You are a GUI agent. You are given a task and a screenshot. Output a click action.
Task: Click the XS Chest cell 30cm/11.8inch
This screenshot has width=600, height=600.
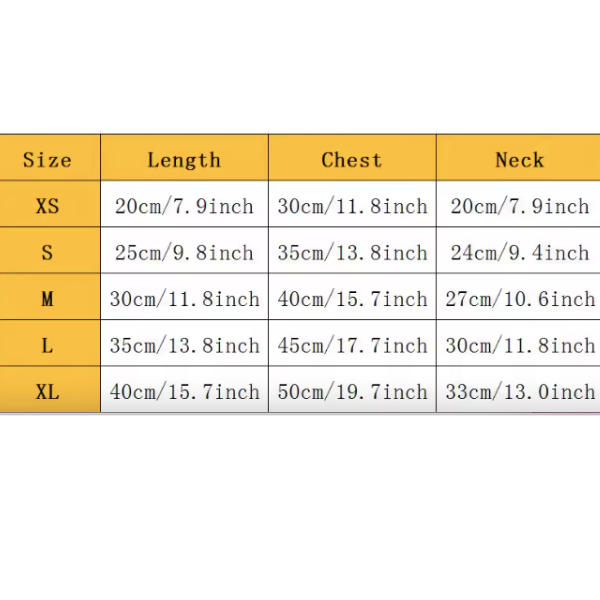[352, 207]
